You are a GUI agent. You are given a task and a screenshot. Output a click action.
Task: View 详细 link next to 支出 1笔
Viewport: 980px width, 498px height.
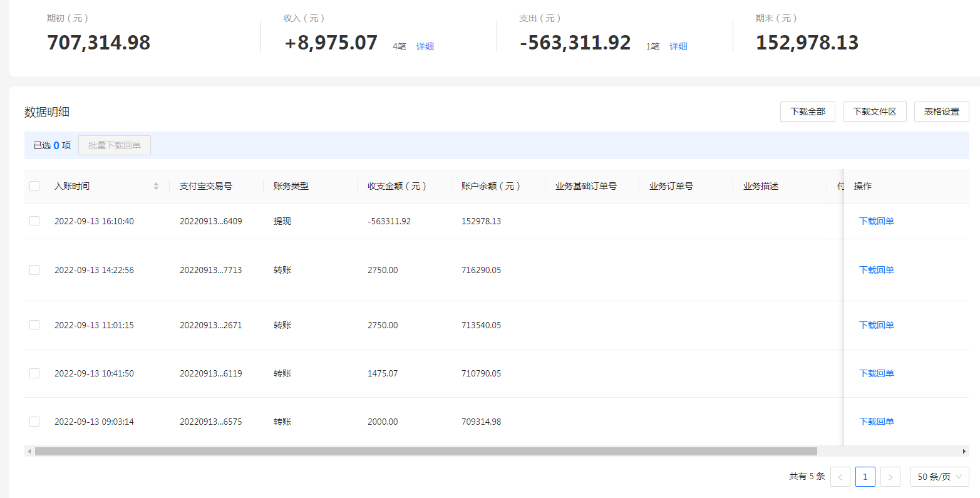tap(678, 46)
